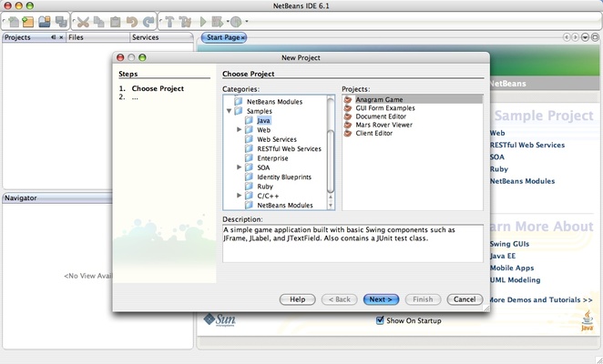This screenshot has height=364, width=603.
Task: Click the New Project toolbar icon
Action: point(28,22)
